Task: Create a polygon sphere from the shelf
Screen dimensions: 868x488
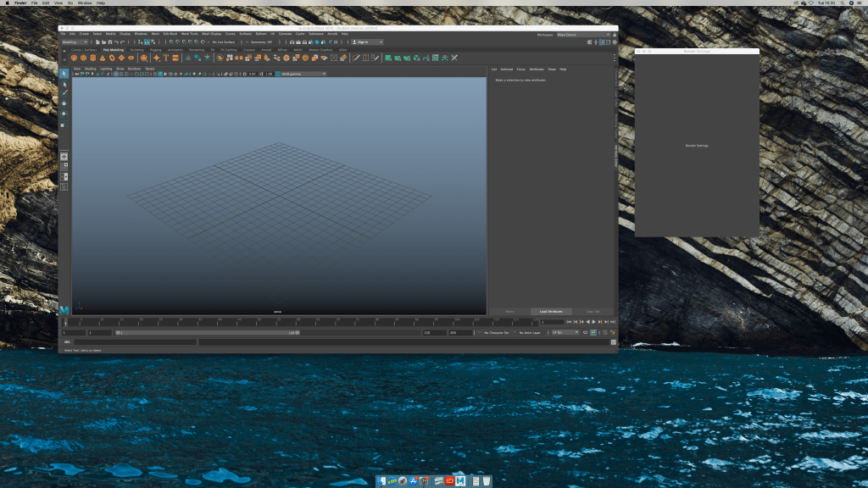Action: pyautogui.click(x=74, y=58)
